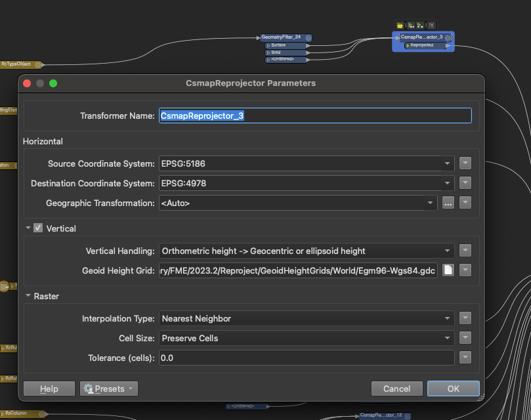Open the Geographic Transformation dropdown
The image size is (531, 420).
coord(430,203)
